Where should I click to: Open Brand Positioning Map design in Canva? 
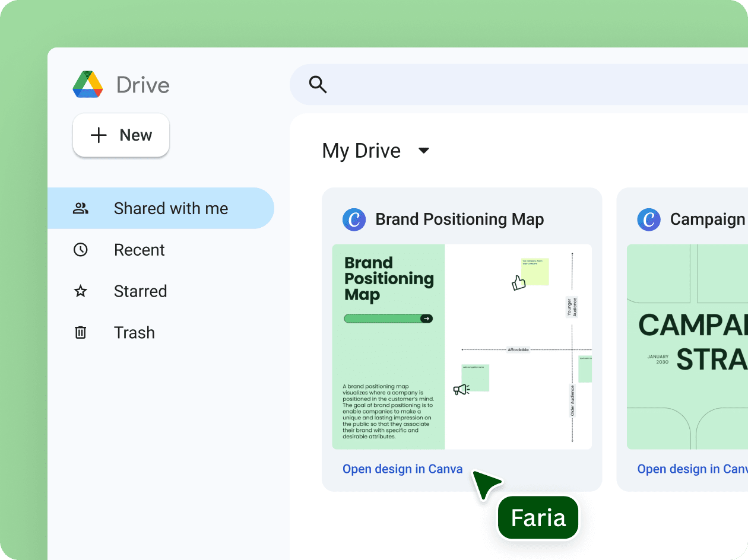pos(402,469)
